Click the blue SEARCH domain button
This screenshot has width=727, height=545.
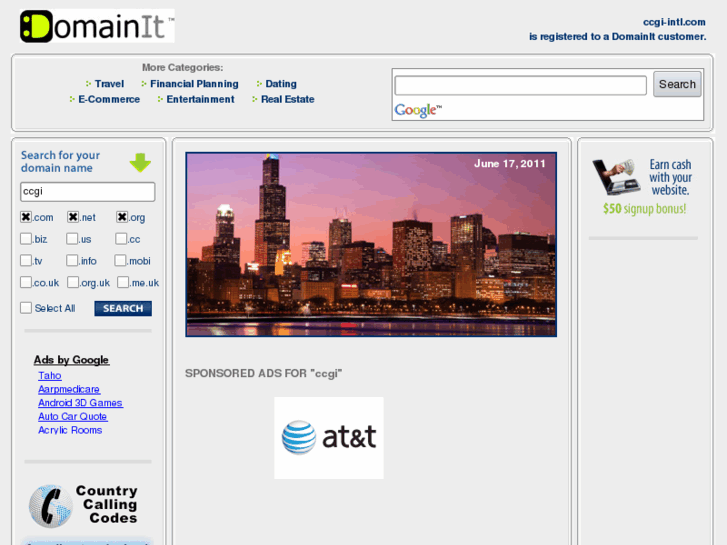point(123,308)
